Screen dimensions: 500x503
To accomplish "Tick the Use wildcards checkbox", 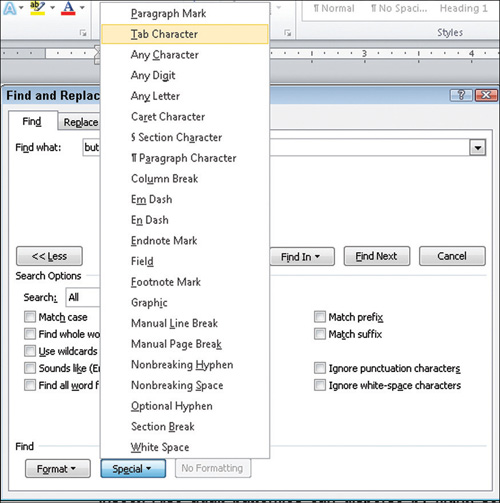I will click(x=30, y=351).
